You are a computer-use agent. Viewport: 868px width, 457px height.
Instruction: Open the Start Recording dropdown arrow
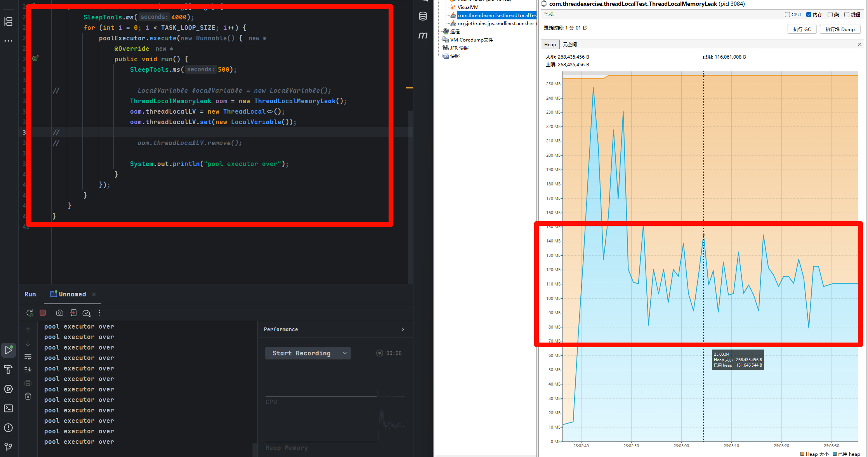tap(344, 353)
